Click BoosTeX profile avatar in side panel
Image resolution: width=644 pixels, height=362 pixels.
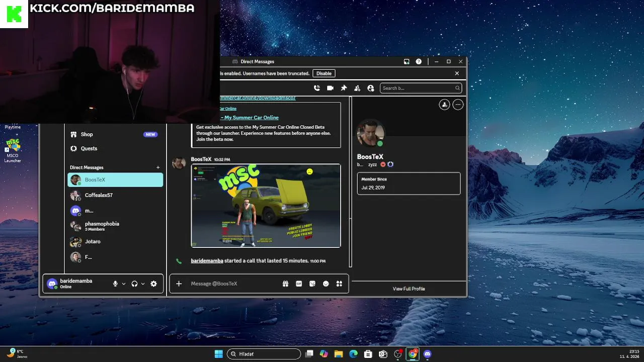click(371, 133)
